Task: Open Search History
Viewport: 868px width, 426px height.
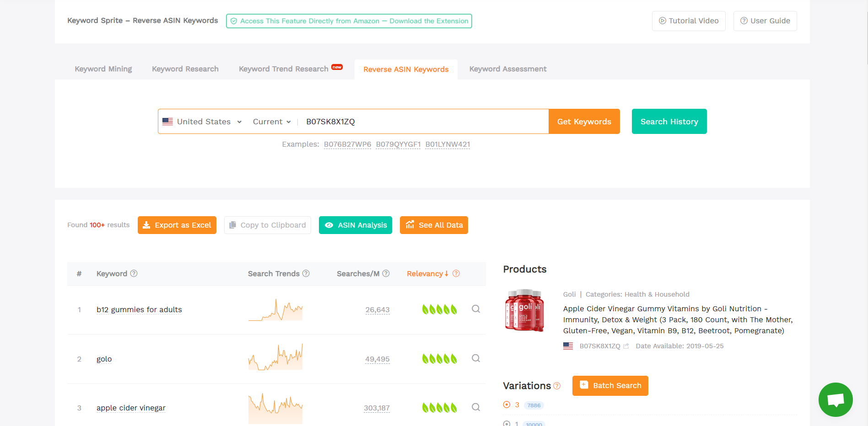Action: (669, 122)
